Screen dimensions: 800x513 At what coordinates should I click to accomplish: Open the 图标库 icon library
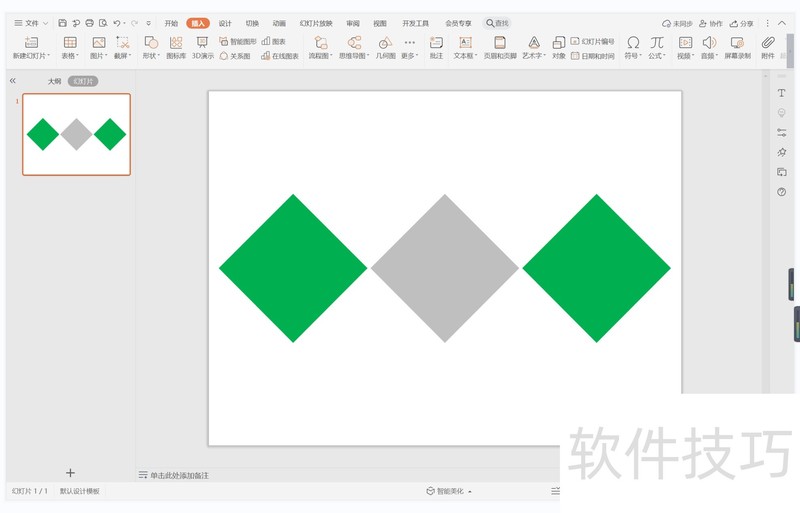(x=176, y=46)
